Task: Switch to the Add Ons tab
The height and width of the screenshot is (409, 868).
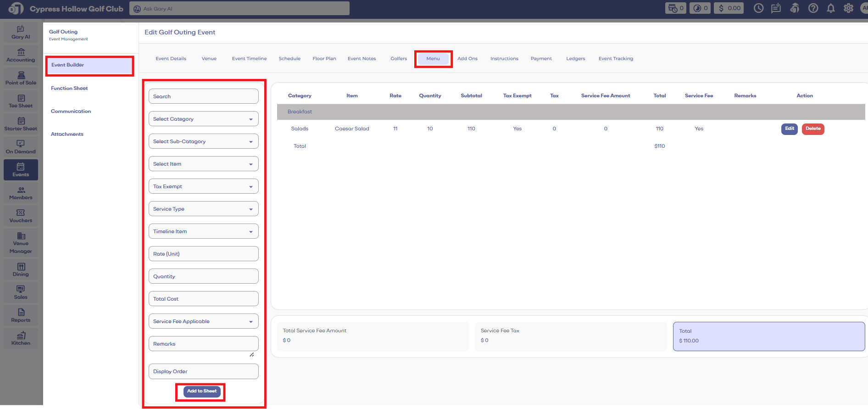Action: point(467,59)
